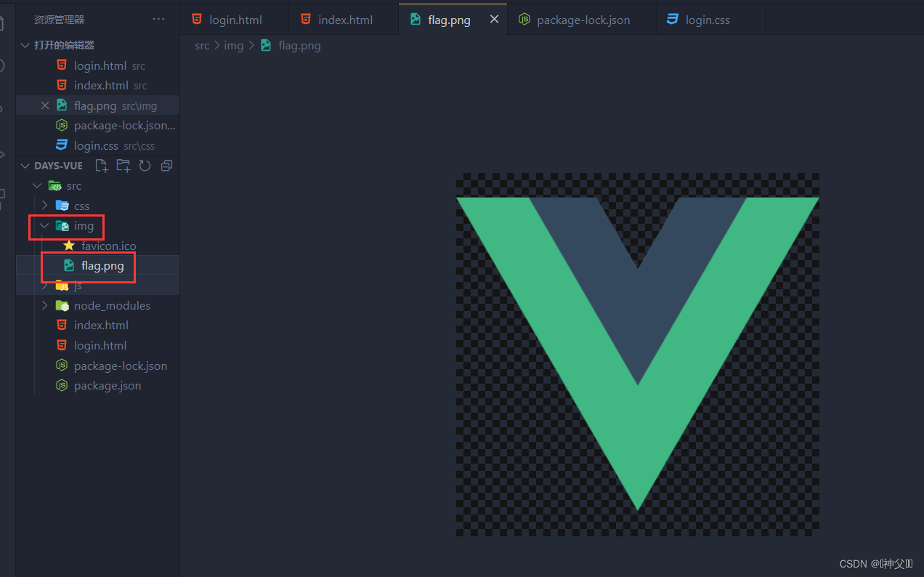The height and width of the screenshot is (577, 924).
Task: Select flag.png in the img folder
Action: (x=97, y=265)
